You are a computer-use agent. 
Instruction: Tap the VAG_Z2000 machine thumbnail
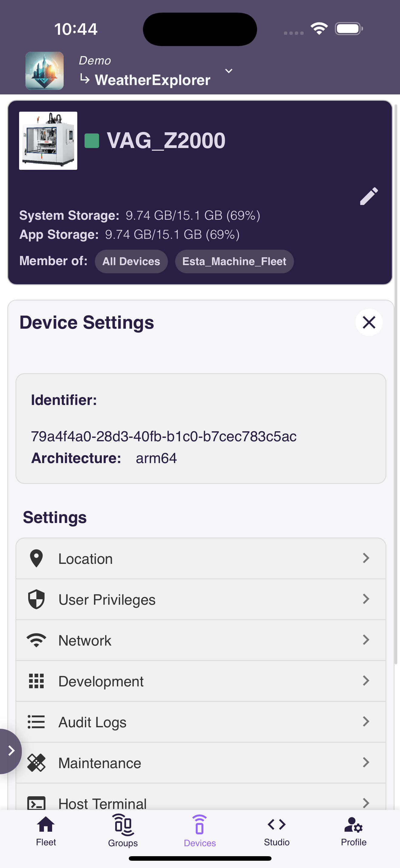(48, 140)
